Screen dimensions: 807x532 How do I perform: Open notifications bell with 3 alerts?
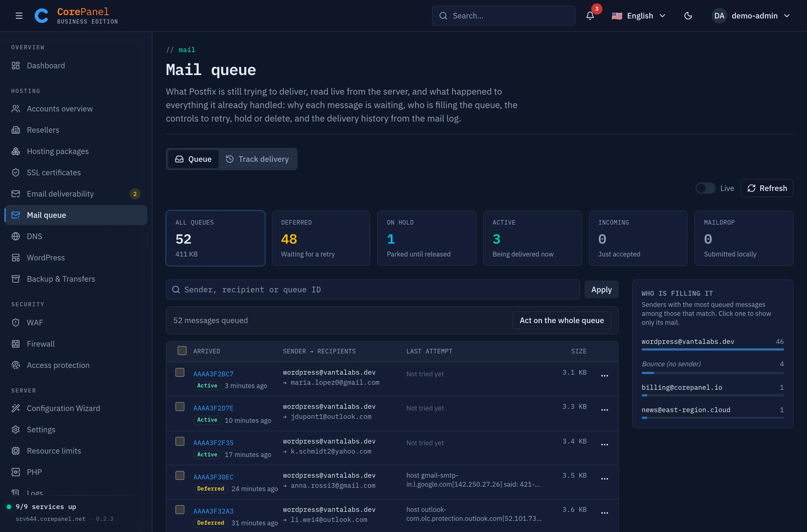(590, 16)
